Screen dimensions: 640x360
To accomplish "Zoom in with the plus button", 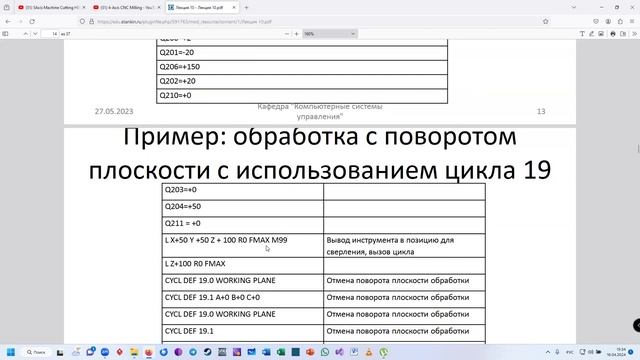I will (x=297, y=34).
